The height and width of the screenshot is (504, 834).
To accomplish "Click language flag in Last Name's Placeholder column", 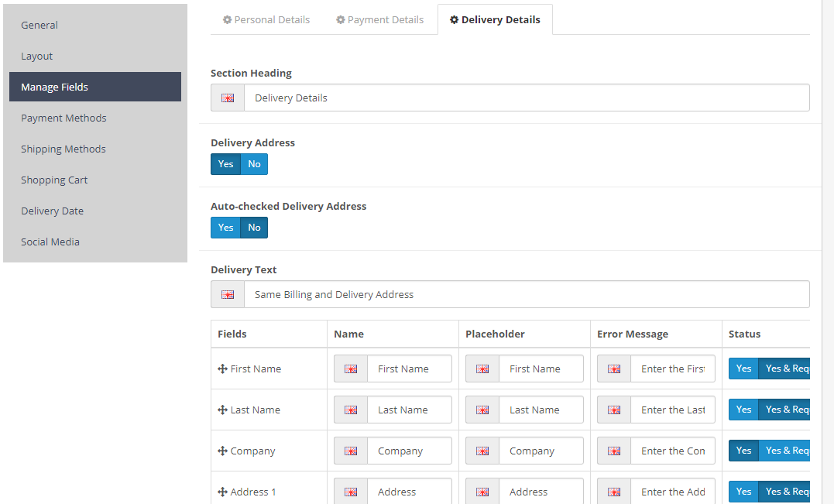I will [482, 410].
